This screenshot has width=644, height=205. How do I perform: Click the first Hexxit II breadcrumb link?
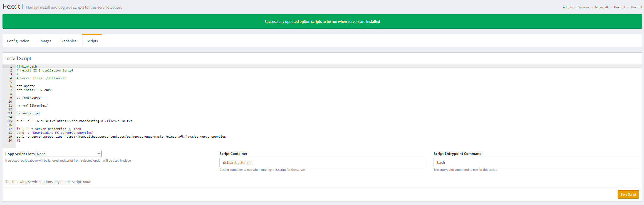(x=619, y=7)
